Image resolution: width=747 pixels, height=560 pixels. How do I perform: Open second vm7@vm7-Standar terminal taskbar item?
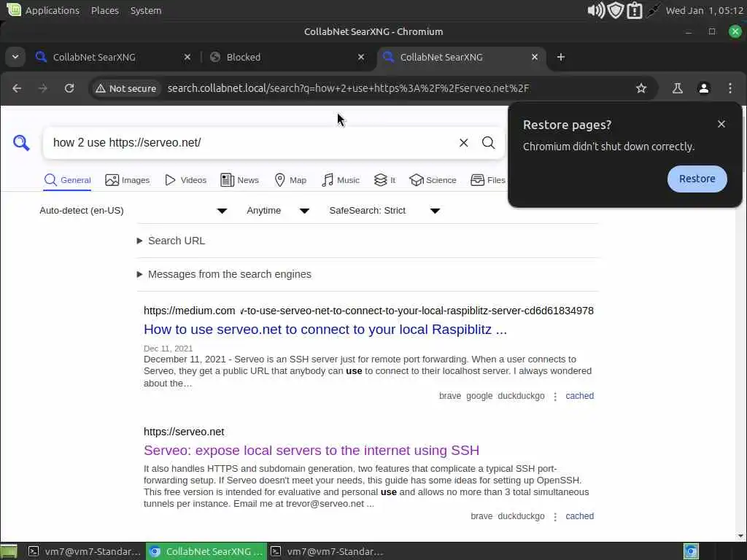tap(328, 551)
